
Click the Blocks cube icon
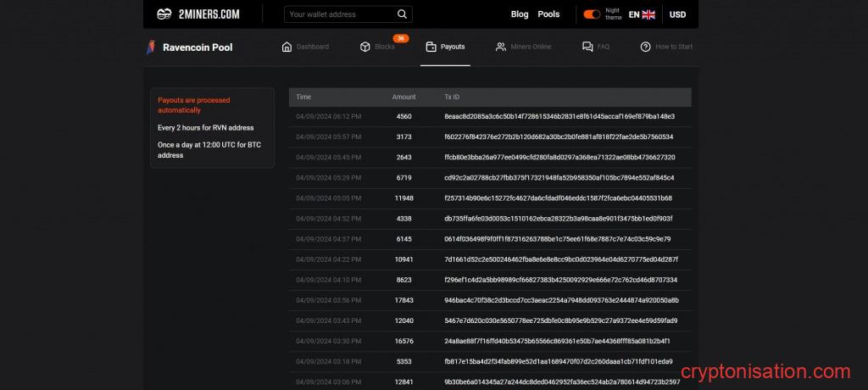[x=365, y=47]
